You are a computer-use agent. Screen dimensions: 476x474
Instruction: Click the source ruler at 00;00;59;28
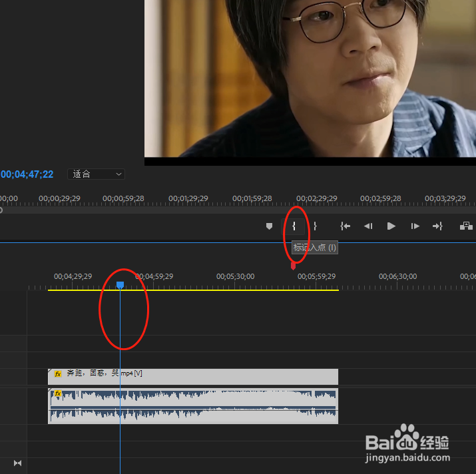(x=123, y=198)
